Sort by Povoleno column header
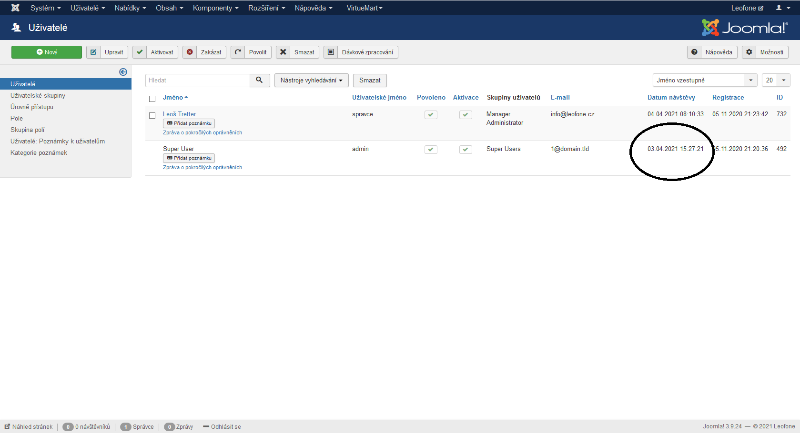Image resolution: width=800 pixels, height=433 pixels. (x=431, y=97)
